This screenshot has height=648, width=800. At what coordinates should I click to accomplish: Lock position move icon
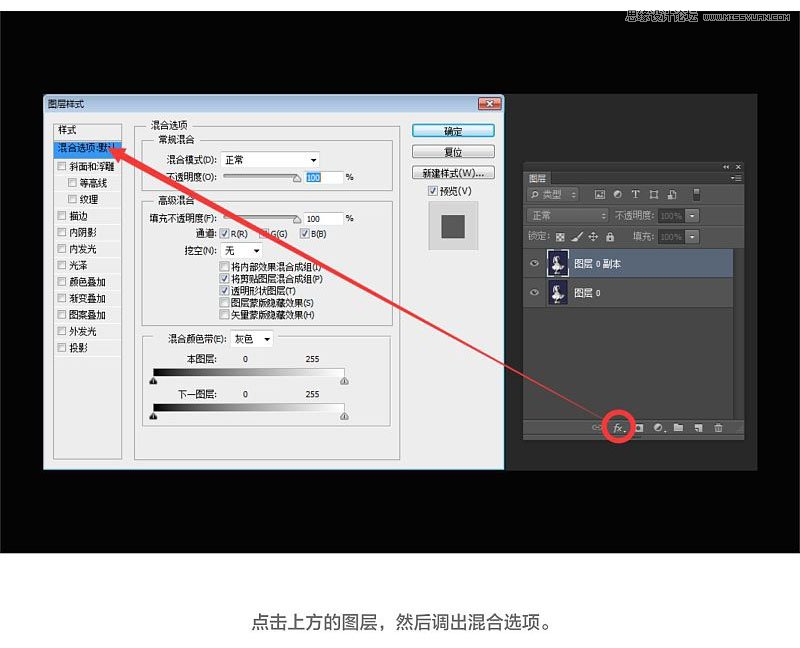coord(593,237)
